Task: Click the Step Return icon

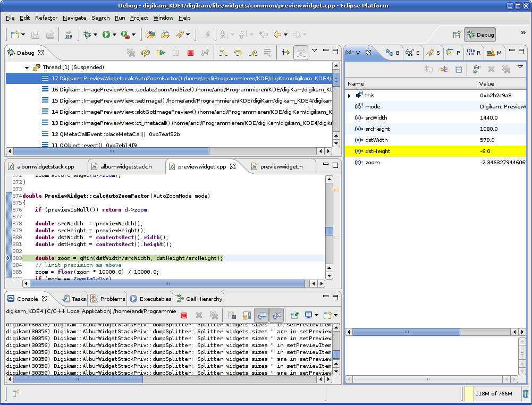Action: (x=253, y=53)
